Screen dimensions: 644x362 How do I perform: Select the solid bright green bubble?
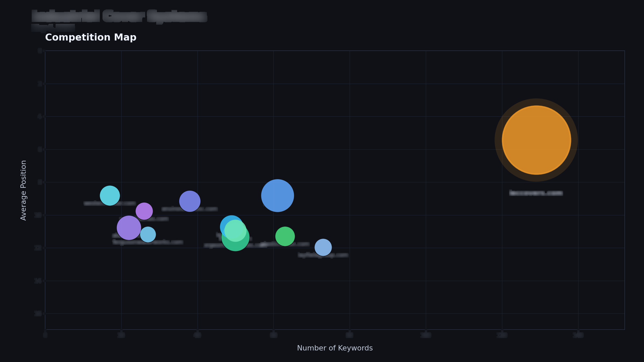pyautogui.click(x=285, y=236)
